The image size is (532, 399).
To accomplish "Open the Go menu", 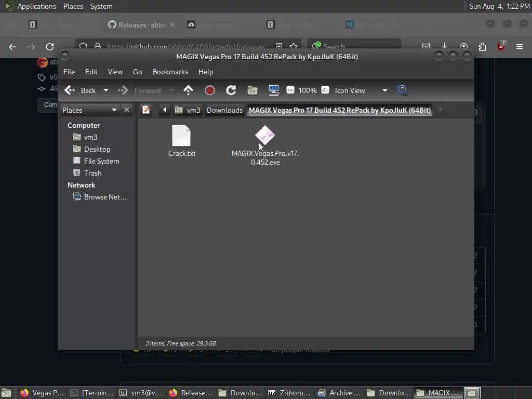I will tap(137, 72).
